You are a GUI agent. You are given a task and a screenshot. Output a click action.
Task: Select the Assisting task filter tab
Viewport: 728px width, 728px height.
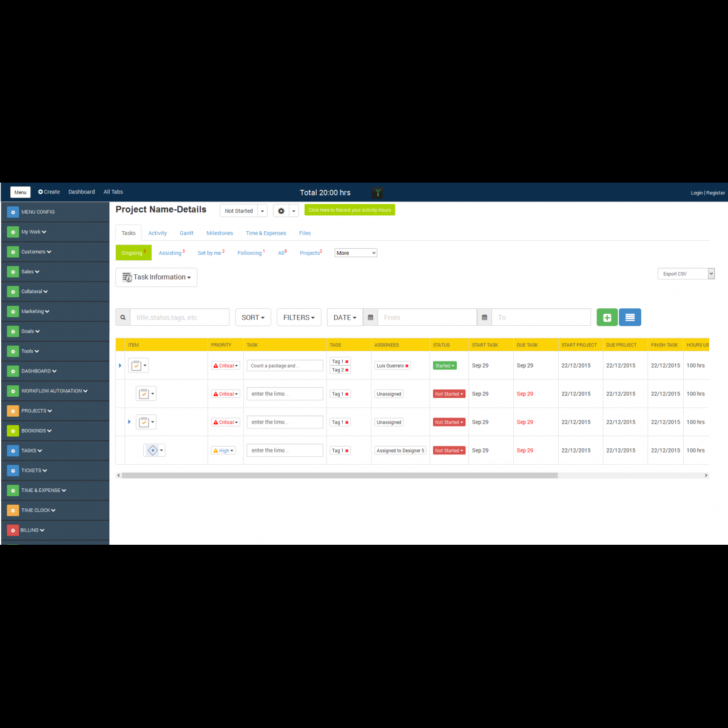pos(170,253)
